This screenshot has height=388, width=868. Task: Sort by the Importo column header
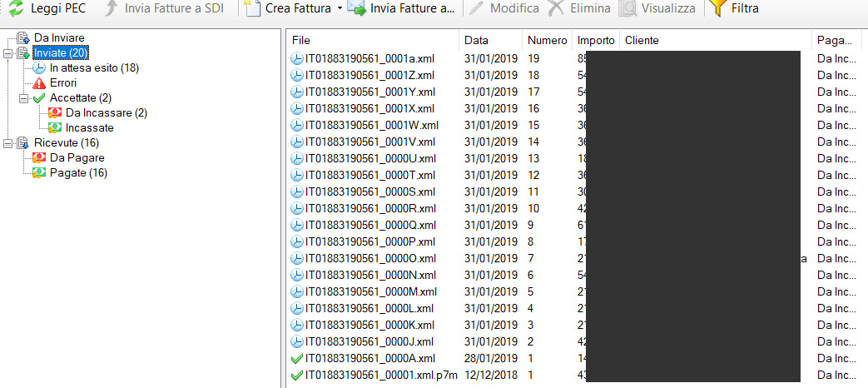coord(596,41)
